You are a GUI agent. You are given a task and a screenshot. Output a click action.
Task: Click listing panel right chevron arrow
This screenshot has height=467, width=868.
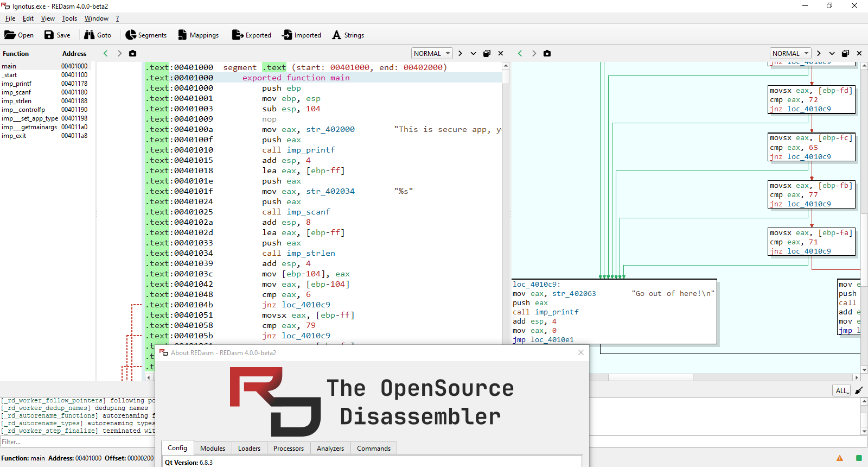460,53
